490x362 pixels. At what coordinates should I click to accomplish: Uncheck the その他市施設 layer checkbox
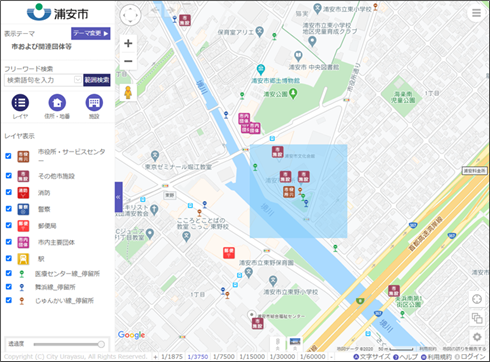[x=8, y=175]
